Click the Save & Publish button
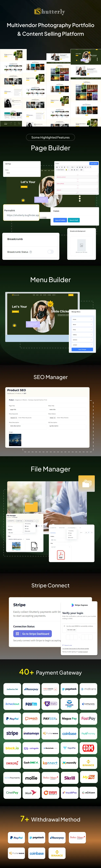The image size is (101, 868). coord(60,220)
